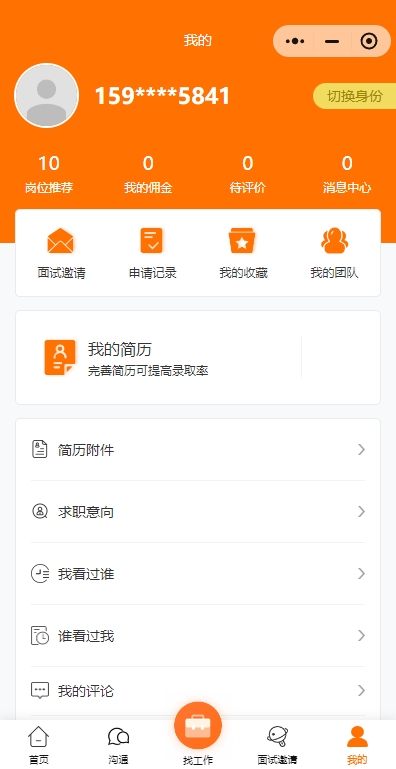Expand the 我的评论 chevron
The image size is (396, 769).
(x=362, y=691)
